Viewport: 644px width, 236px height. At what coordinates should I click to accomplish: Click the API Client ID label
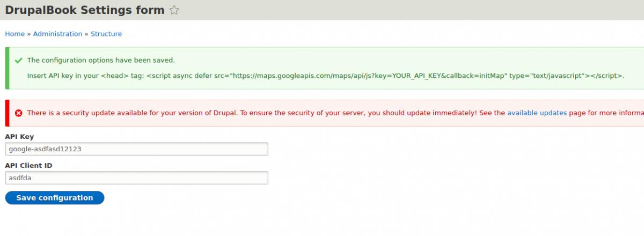pyautogui.click(x=28, y=166)
